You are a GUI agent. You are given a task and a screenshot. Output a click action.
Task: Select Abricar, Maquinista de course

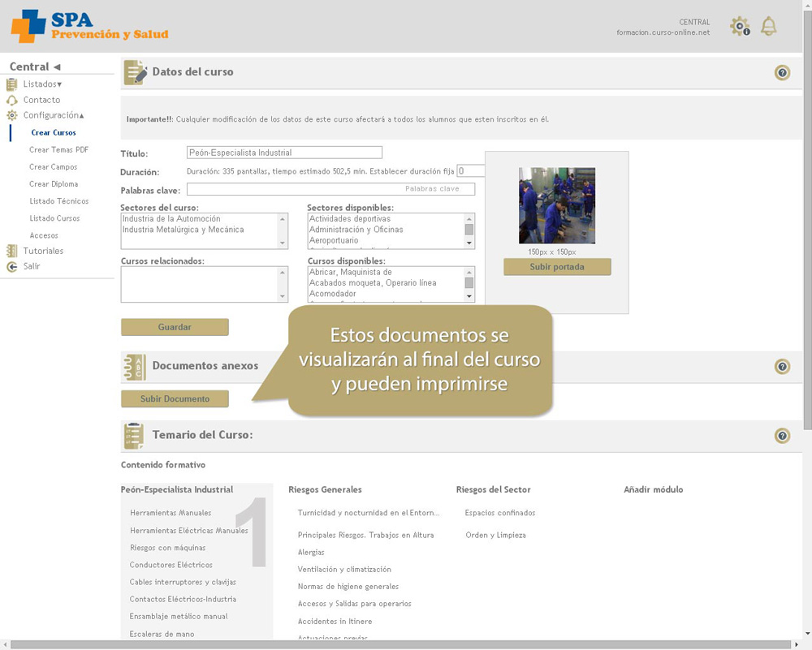click(x=351, y=272)
